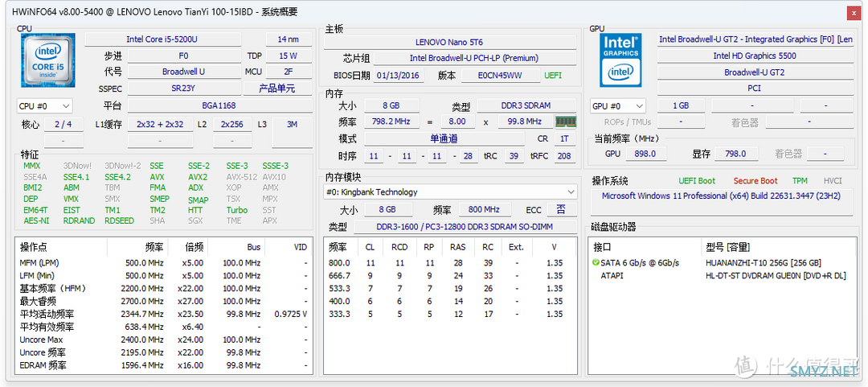Select the 基本频率 (HFM) row

tap(163, 288)
